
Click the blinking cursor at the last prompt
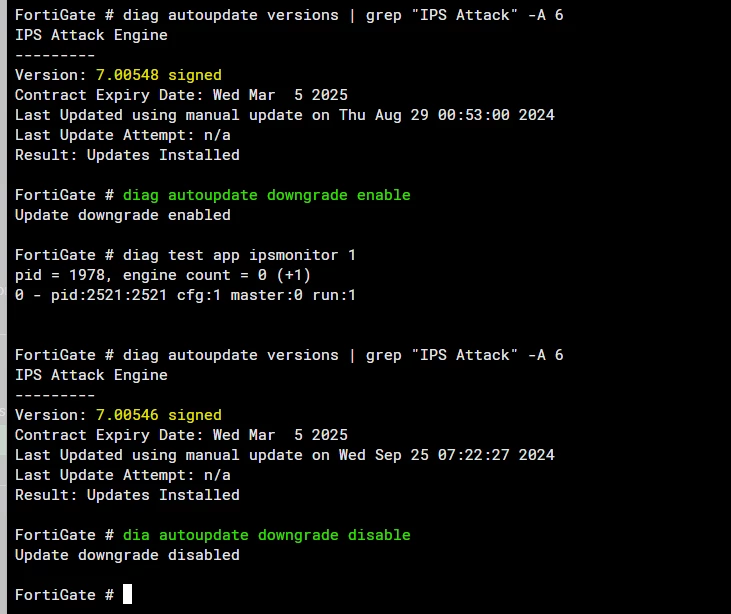pos(127,594)
